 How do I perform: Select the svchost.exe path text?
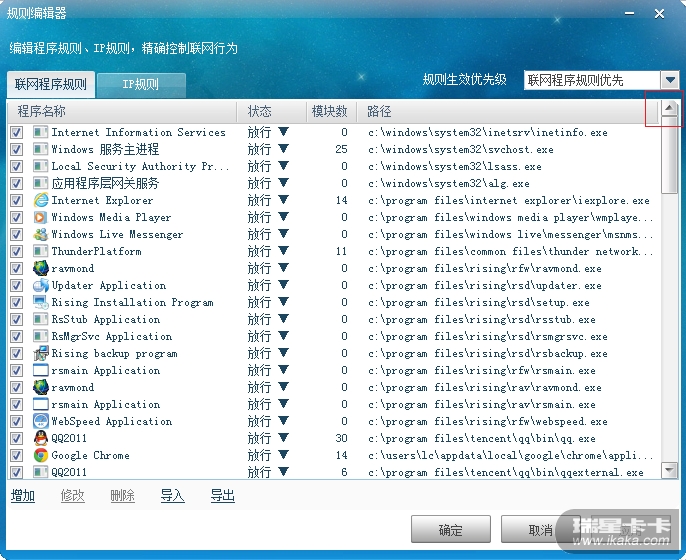point(461,150)
